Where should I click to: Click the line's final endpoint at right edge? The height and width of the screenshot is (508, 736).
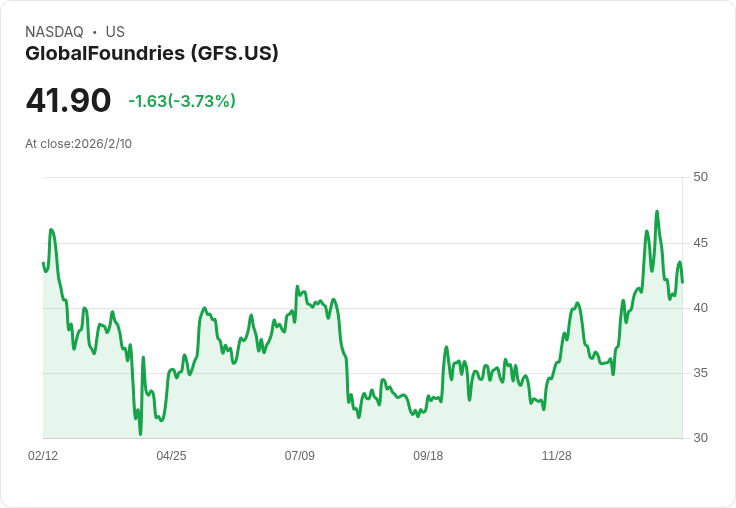(x=682, y=282)
